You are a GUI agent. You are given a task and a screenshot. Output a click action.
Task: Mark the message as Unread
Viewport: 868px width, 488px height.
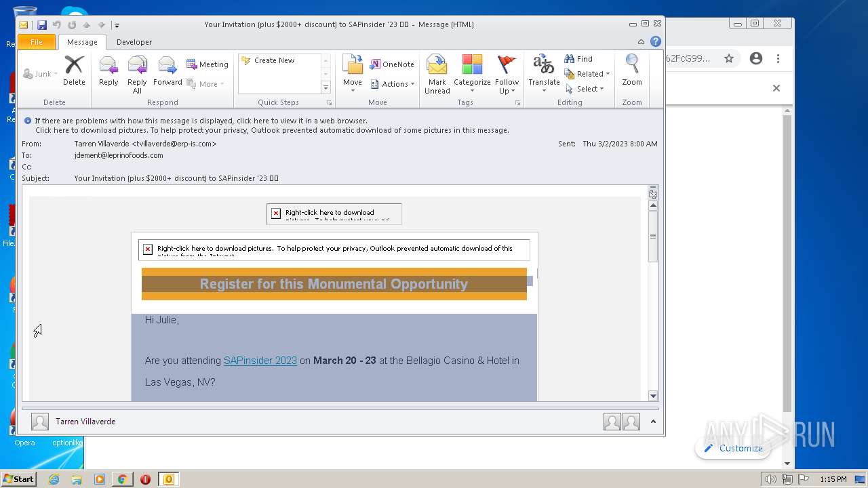click(x=437, y=75)
